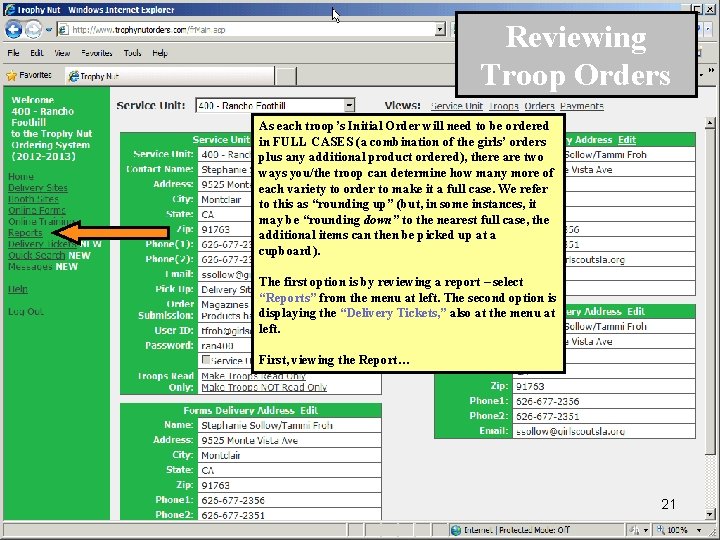720x540 pixels.
Task: Open the Tools menu
Action: [x=132, y=53]
